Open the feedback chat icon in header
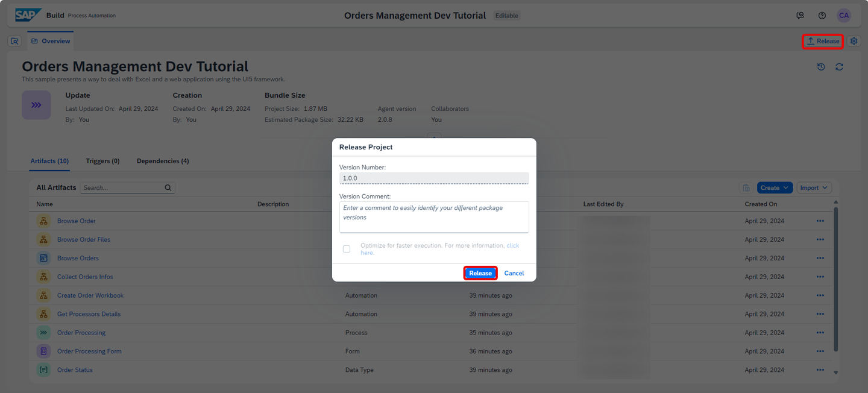The width and height of the screenshot is (868, 393). pyautogui.click(x=800, y=16)
